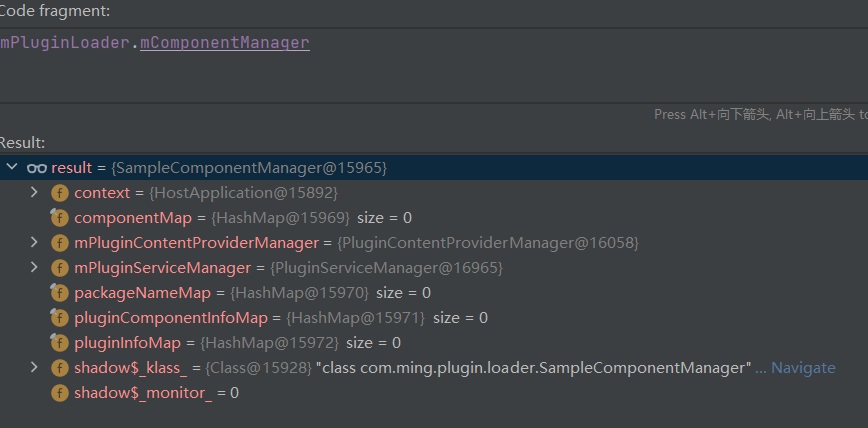Screen dimensions: 868x428
Task: Select the packageNameMap HashMap row
Action: [x=434, y=293]
